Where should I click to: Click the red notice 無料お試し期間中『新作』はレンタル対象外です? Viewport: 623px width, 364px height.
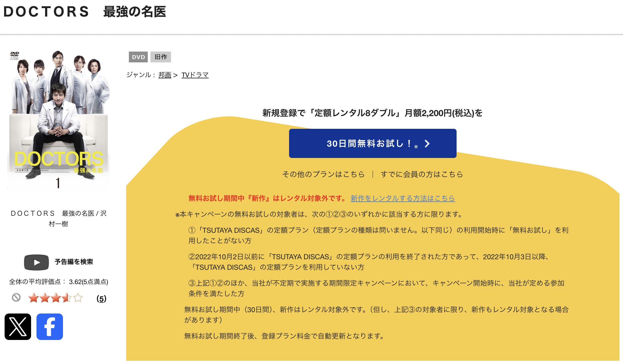267,198
